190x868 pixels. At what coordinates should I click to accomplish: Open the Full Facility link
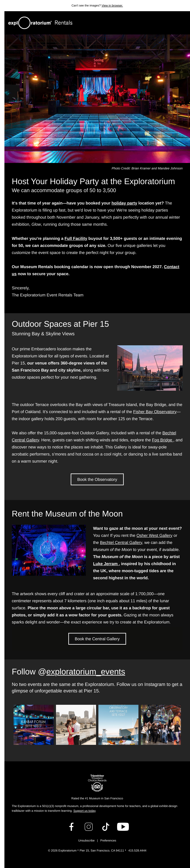pos(76,239)
